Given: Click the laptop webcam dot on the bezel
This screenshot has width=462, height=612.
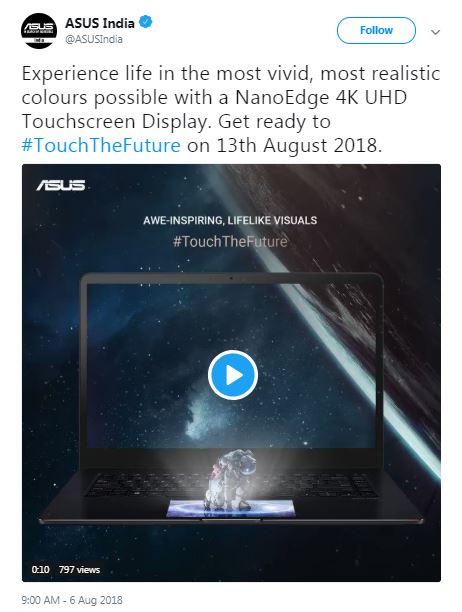Looking at the screenshot, I should click(231, 278).
